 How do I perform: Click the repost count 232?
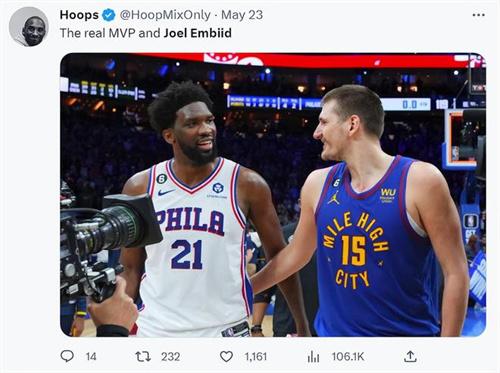pos(170,357)
